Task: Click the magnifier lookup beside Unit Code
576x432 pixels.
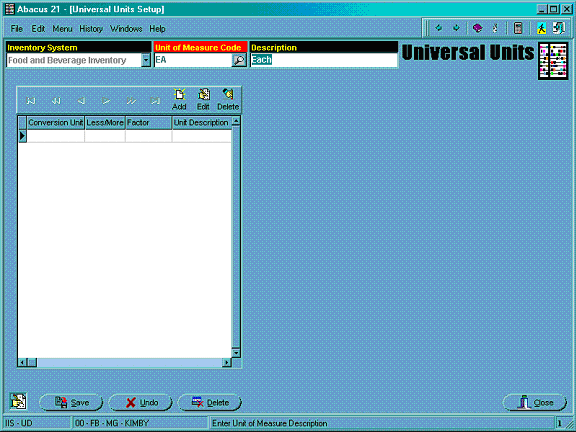Action: click(239, 60)
